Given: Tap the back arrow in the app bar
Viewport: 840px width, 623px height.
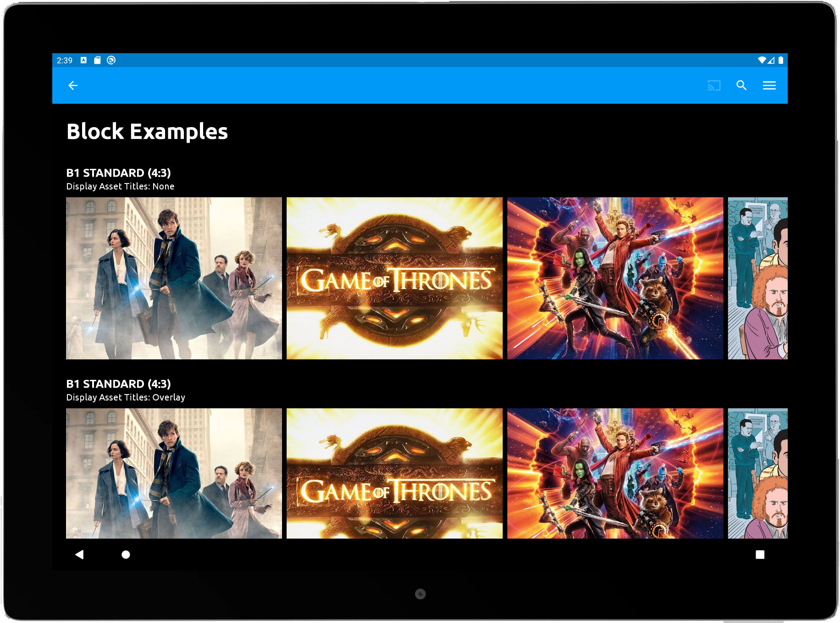Looking at the screenshot, I should point(73,85).
